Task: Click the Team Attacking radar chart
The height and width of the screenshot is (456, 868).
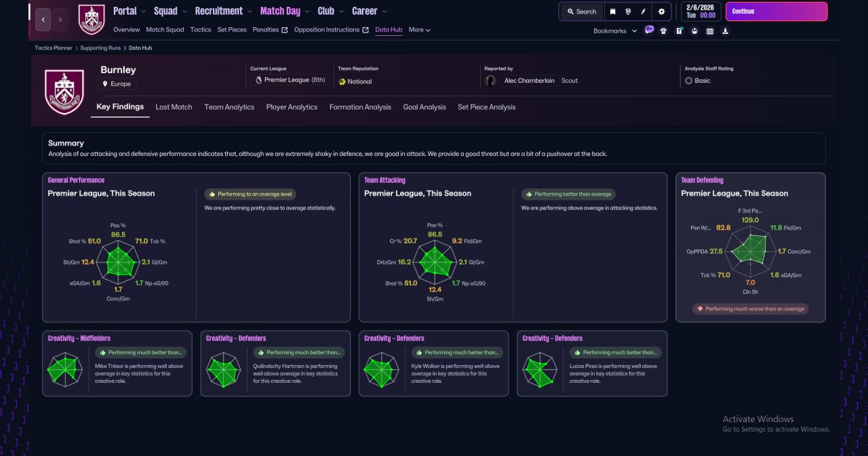Action: click(x=435, y=262)
